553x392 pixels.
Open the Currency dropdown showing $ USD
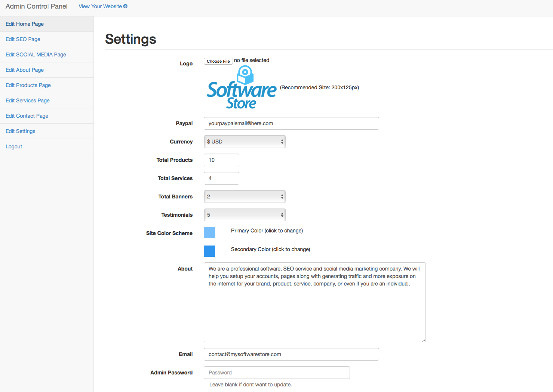click(x=245, y=142)
